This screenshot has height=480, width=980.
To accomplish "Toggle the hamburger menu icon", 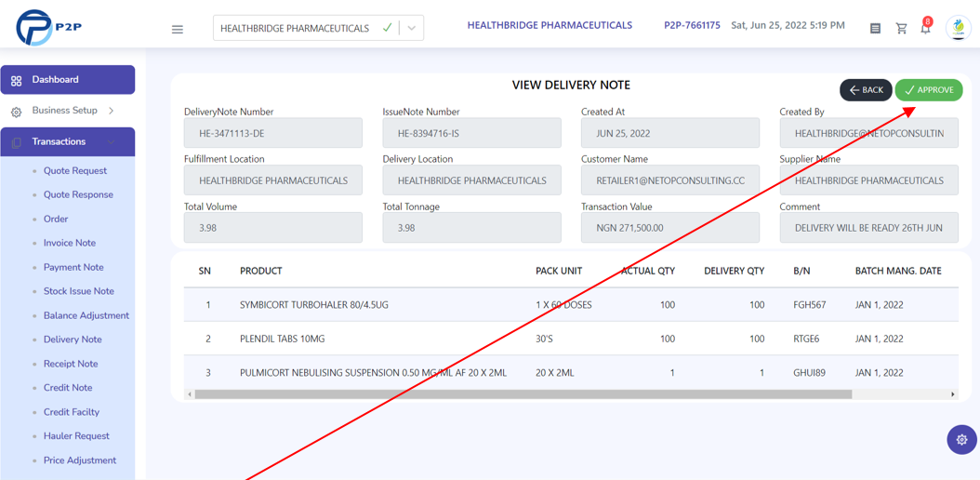I will [178, 30].
